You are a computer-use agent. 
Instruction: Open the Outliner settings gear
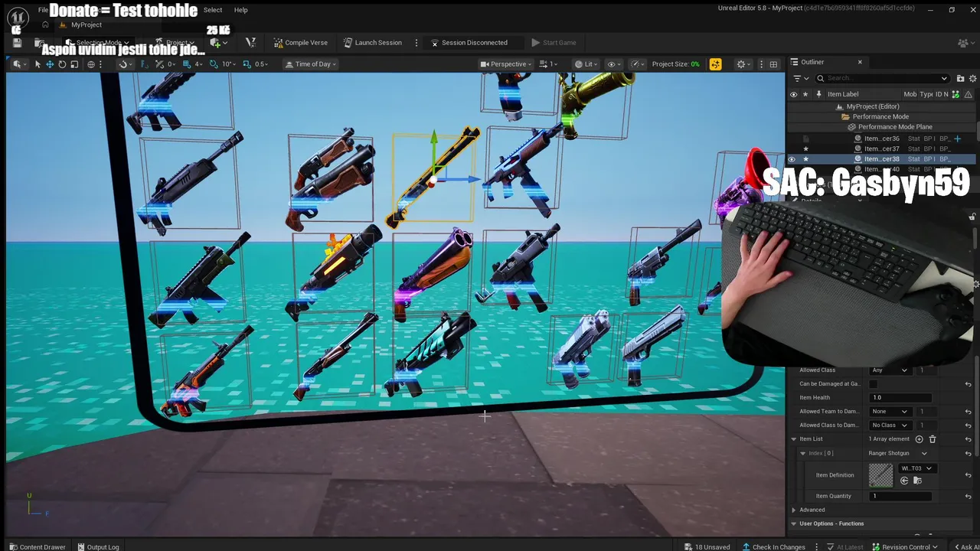point(973,78)
